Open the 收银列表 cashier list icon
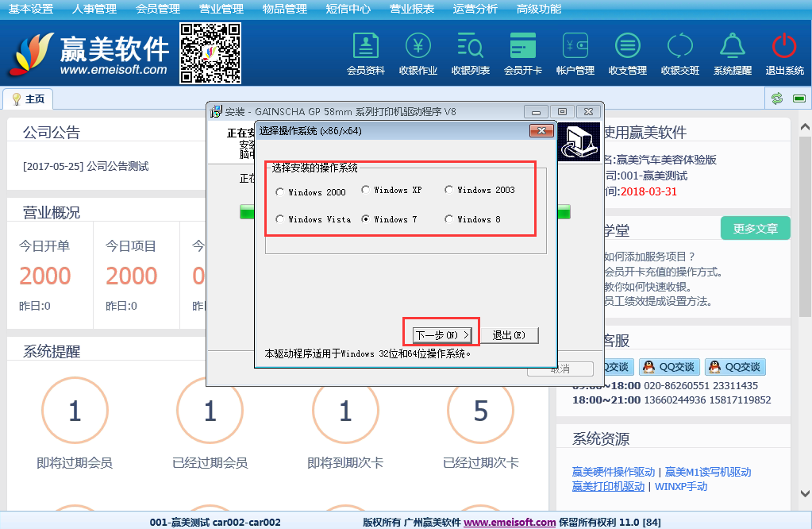 click(x=470, y=47)
